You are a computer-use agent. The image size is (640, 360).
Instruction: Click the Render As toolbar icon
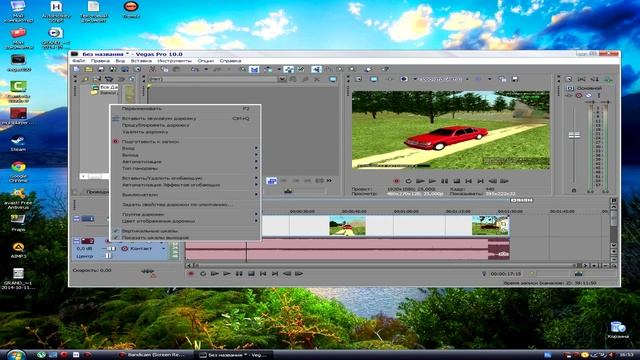(x=125, y=69)
